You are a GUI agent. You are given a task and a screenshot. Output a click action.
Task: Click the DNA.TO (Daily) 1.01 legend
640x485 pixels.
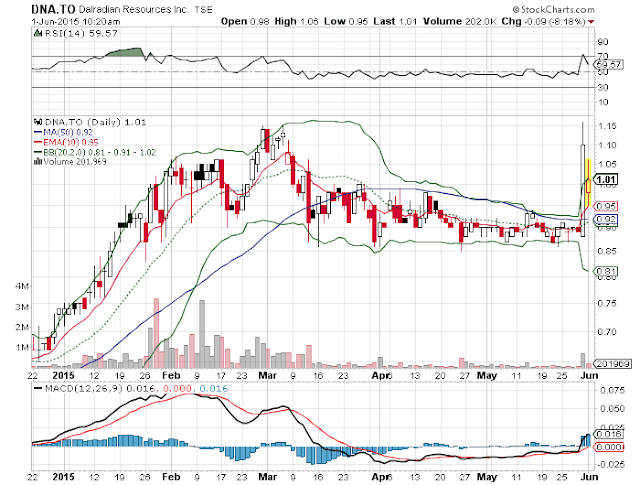96,122
